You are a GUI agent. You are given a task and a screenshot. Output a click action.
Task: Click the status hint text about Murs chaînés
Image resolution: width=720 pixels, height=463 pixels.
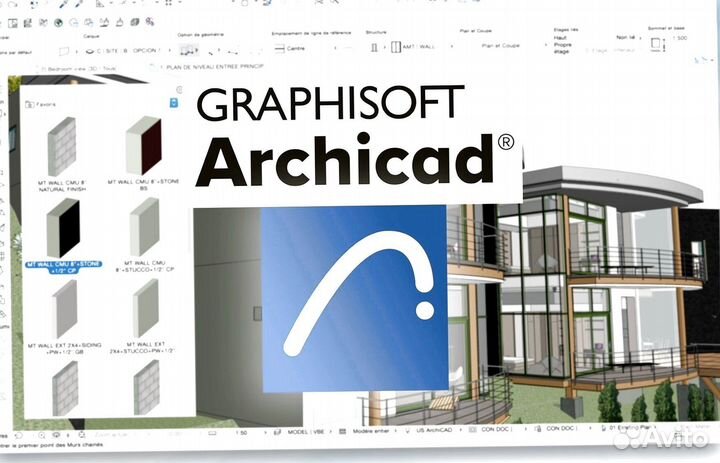(51, 445)
